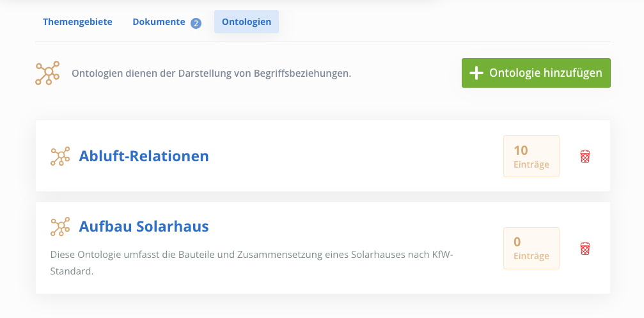Click the 10 Einträge counter box
The height and width of the screenshot is (318, 644).
pos(531,156)
